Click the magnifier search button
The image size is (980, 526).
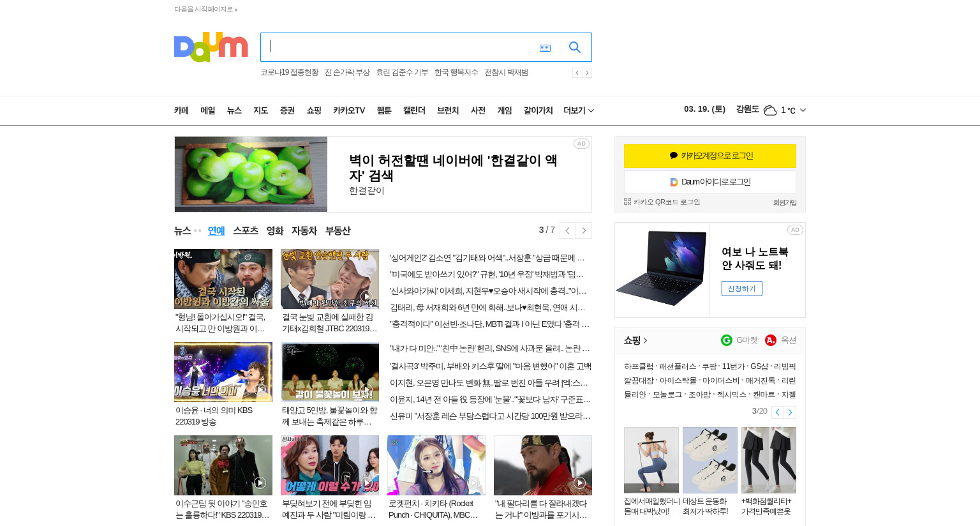[x=575, y=47]
